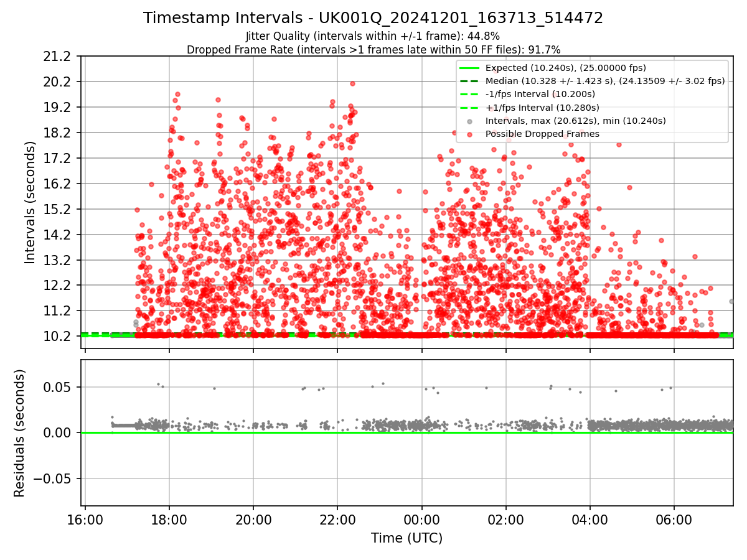Click the 11.2 y-axis tick label
The height and width of the screenshot is (560, 747).
tap(59, 310)
